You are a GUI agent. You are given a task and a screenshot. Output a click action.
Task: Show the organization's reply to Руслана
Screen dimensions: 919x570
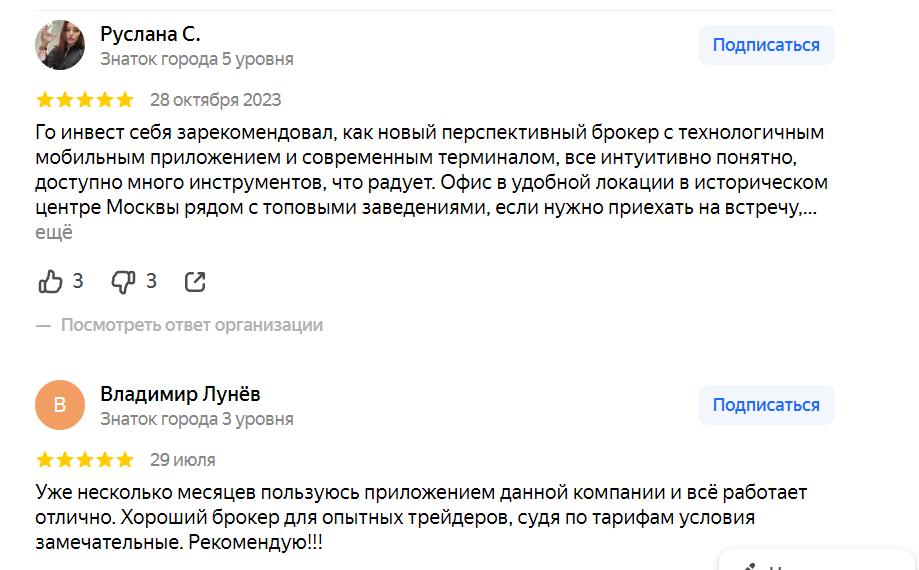(x=191, y=325)
